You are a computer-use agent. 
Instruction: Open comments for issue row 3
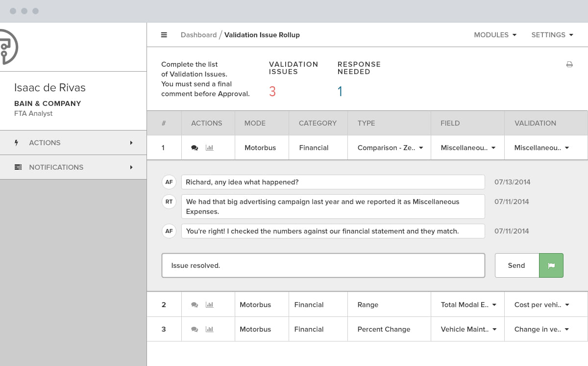tap(195, 329)
